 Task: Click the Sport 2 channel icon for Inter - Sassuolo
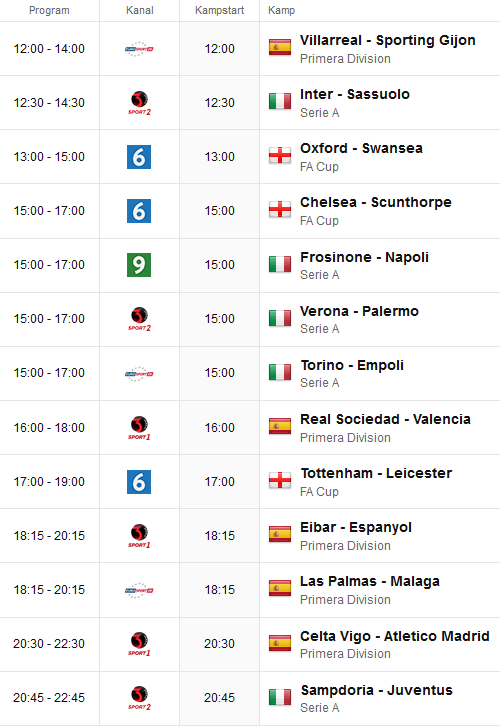[139, 103]
